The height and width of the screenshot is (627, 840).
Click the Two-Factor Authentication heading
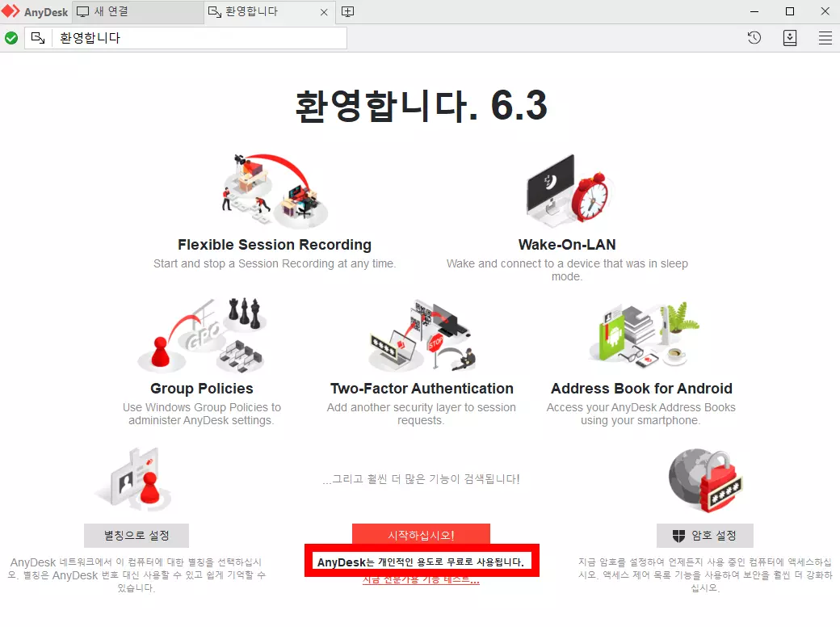point(422,389)
